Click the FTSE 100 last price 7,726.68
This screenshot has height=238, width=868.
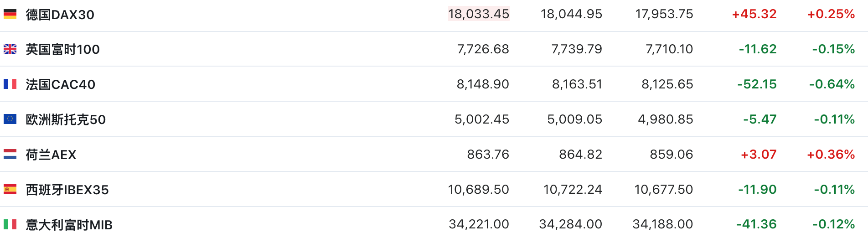pyautogui.click(x=483, y=49)
